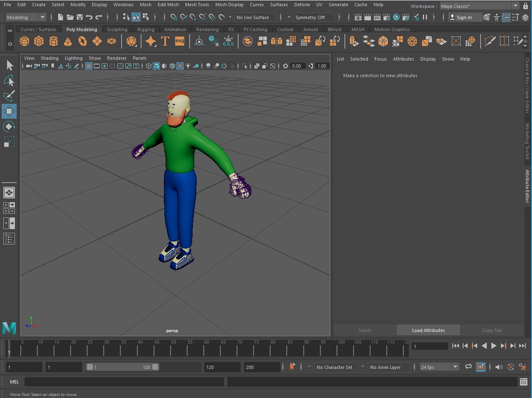Screen dimensions: 532x398
Task: Open the Modeling menu set dropdown
Action: pyautogui.click(x=26, y=17)
